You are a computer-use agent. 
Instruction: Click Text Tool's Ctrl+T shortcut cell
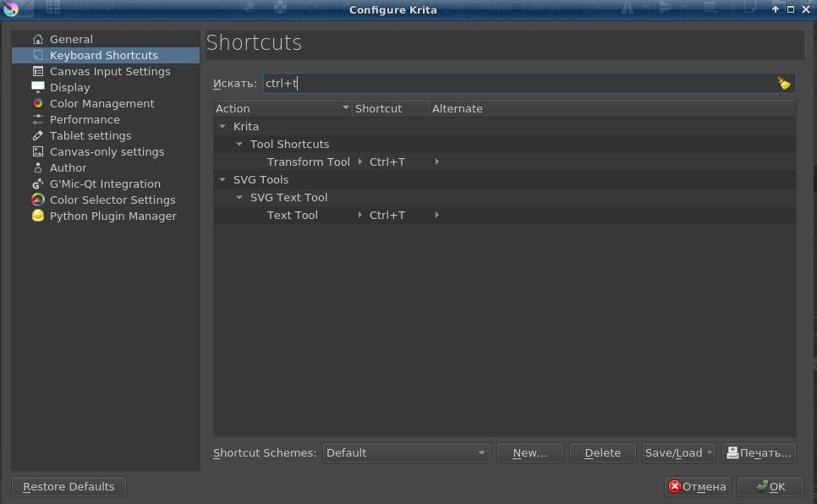[387, 216]
